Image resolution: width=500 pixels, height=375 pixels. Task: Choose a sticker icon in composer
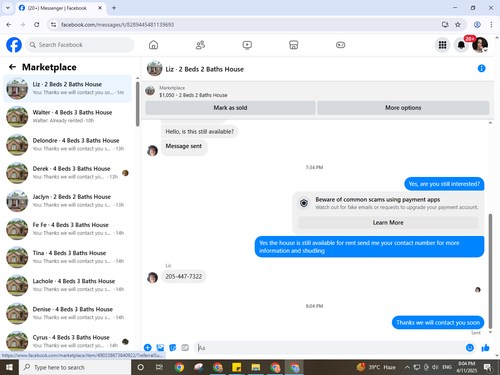[x=173, y=348]
